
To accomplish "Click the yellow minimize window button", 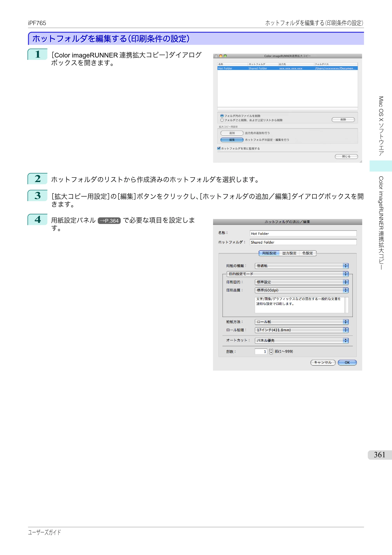I will [220, 56].
